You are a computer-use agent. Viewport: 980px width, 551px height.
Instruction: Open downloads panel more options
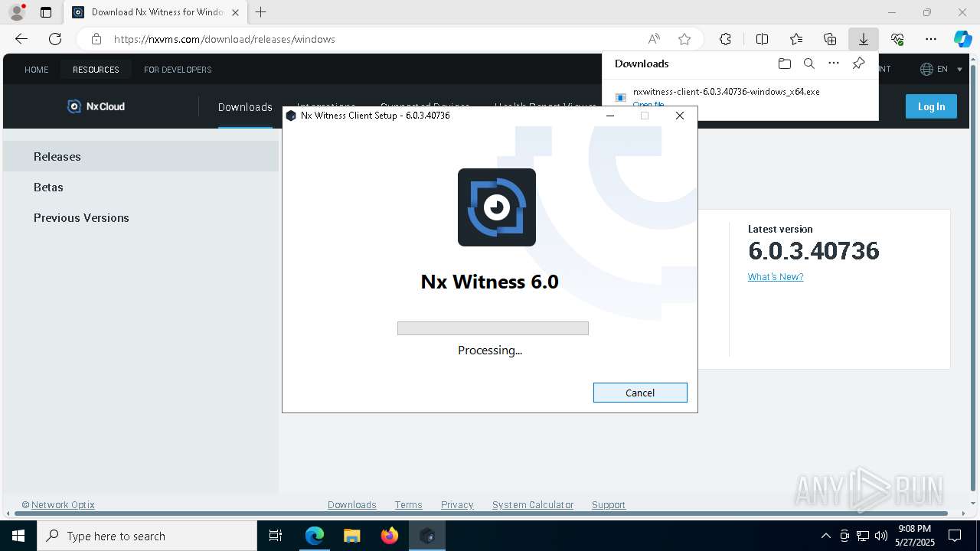point(834,64)
